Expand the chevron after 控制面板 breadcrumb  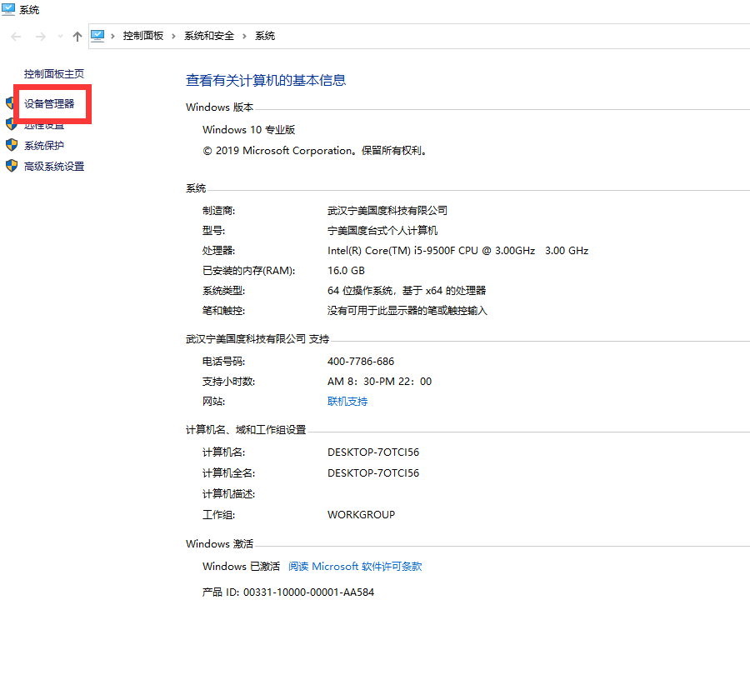coord(174,37)
